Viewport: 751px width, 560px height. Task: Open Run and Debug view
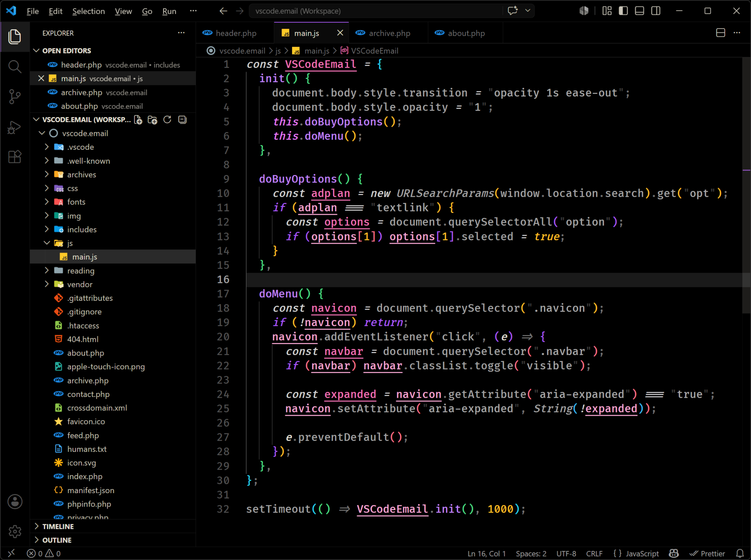click(x=15, y=127)
